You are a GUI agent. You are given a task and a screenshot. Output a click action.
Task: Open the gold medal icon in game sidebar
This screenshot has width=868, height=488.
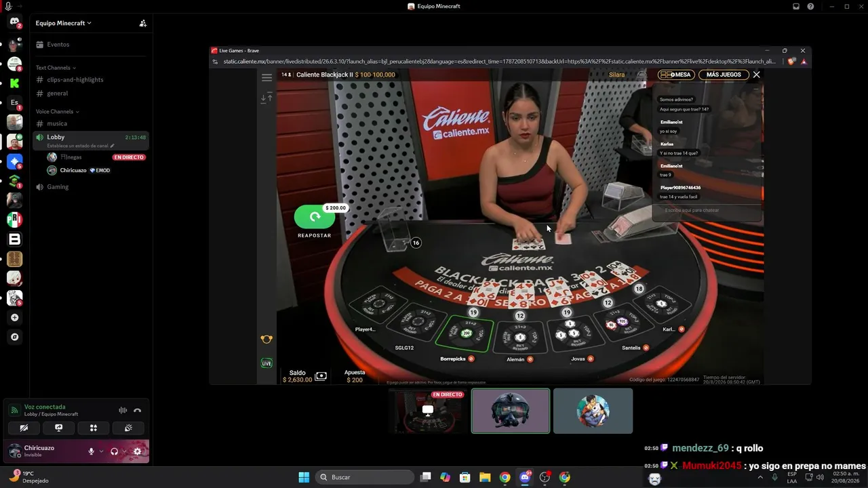pyautogui.click(x=267, y=339)
